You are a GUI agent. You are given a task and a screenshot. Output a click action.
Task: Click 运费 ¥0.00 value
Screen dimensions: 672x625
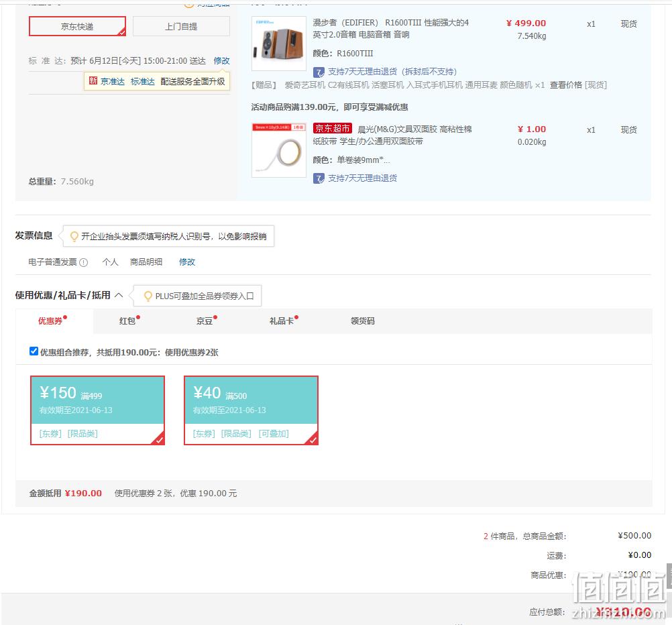pos(640,555)
